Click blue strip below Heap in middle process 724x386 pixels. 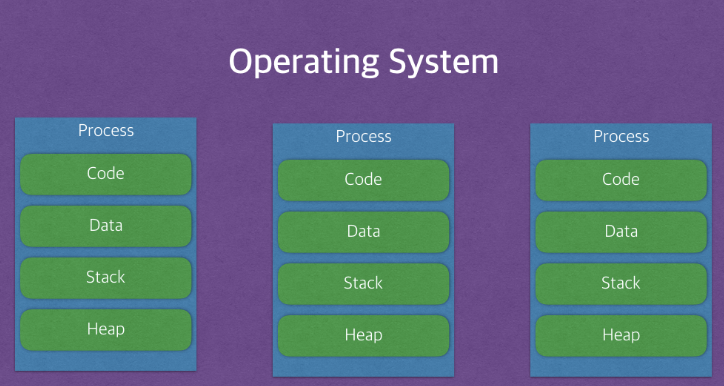tap(363, 367)
